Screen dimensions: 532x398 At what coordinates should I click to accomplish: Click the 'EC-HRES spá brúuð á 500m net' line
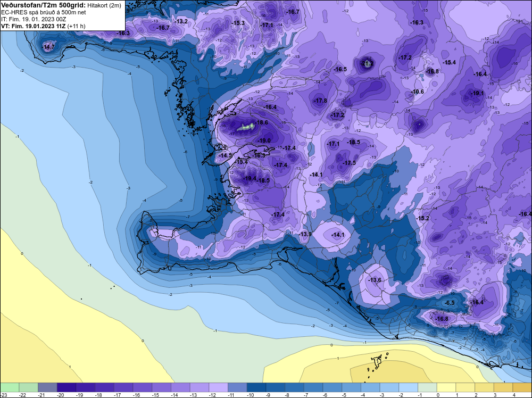pos(44,12)
